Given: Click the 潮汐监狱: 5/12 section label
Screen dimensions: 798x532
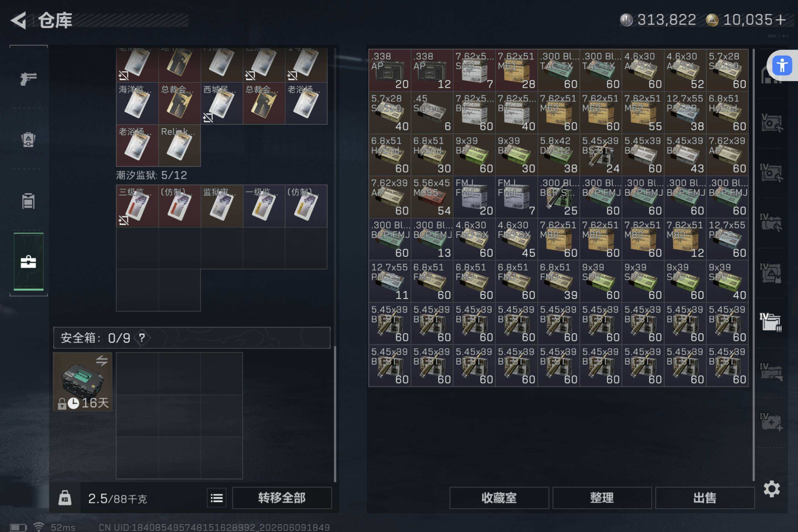Looking at the screenshot, I should [x=151, y=175].
